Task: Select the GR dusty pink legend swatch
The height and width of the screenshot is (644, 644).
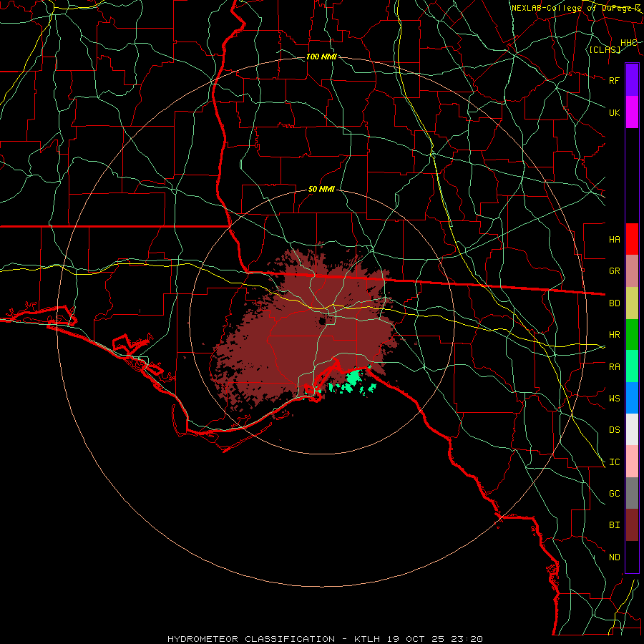Action: pyautogui.click(x=632, y=271)
